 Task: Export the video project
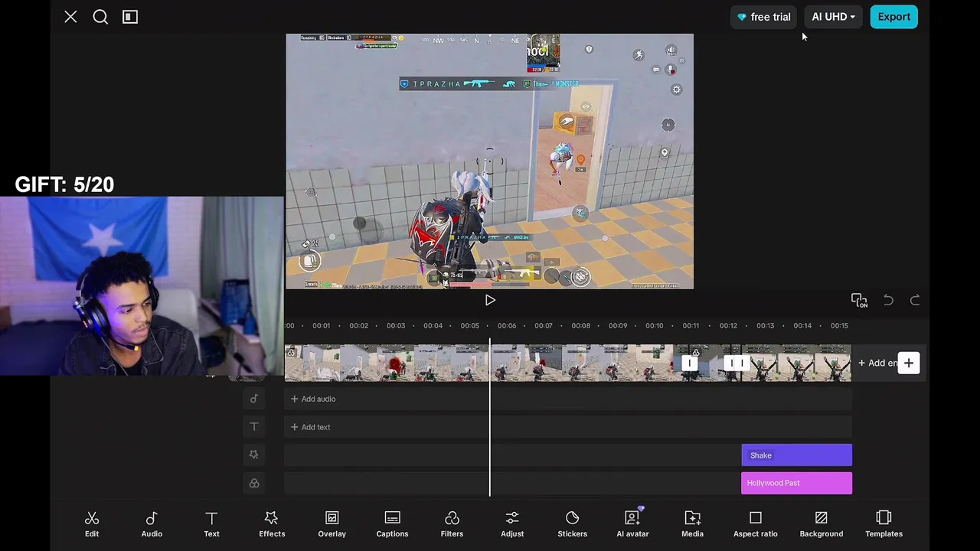tap(893, 17)
